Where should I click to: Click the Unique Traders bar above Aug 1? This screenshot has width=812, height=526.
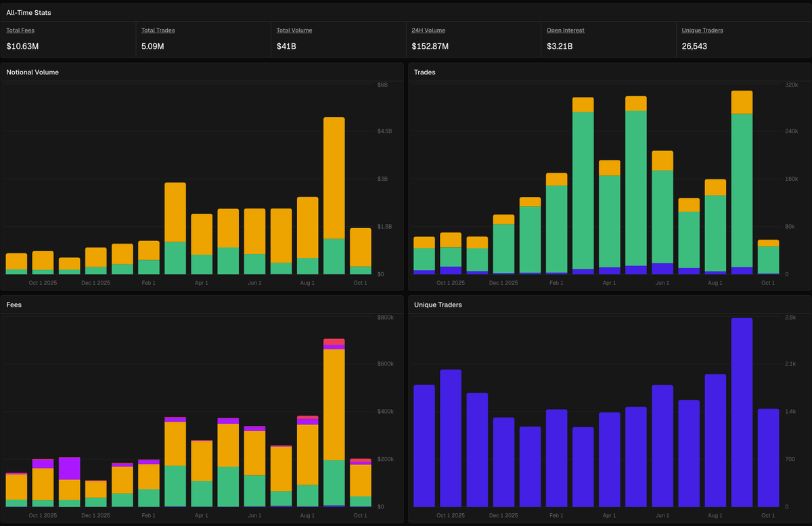point(715,441)
